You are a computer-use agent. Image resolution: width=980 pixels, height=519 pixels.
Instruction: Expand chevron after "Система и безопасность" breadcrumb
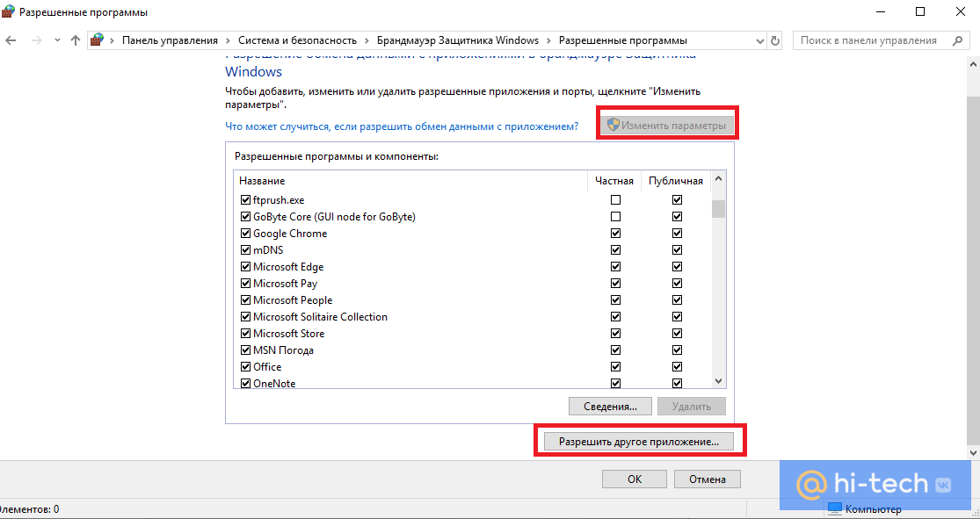tap(367, 40)
